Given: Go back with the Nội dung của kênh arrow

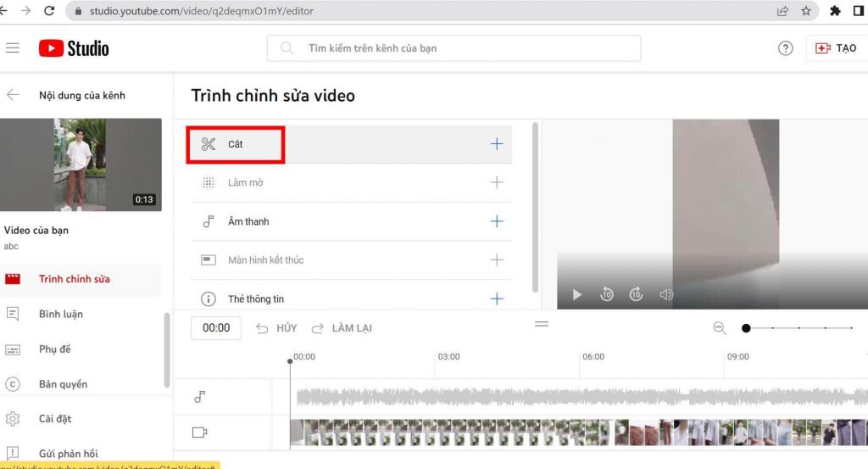Looking at the screenshot, I should click(x=13, y=95).
